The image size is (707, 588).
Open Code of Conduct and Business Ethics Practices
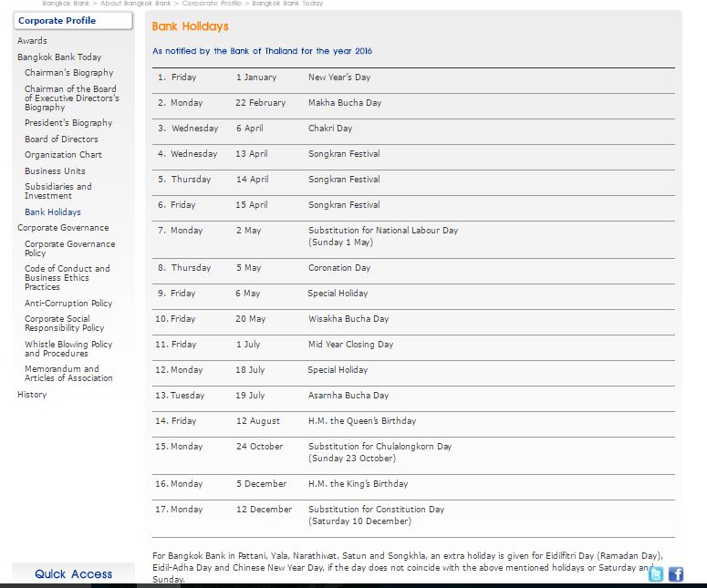point(68,277)
